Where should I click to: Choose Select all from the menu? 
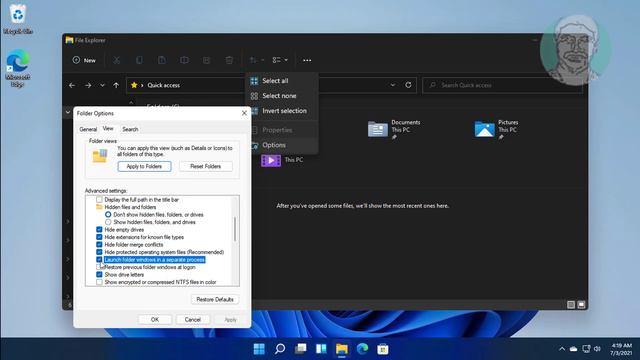click(282, 81)
